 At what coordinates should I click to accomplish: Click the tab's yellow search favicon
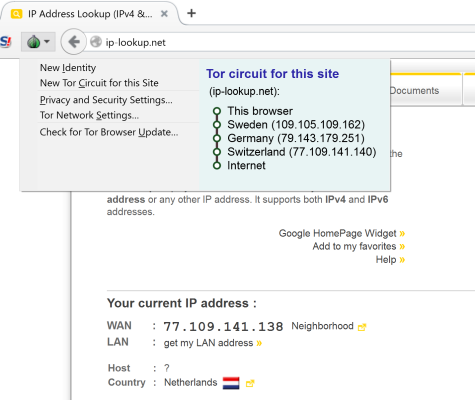pos(16,14)
